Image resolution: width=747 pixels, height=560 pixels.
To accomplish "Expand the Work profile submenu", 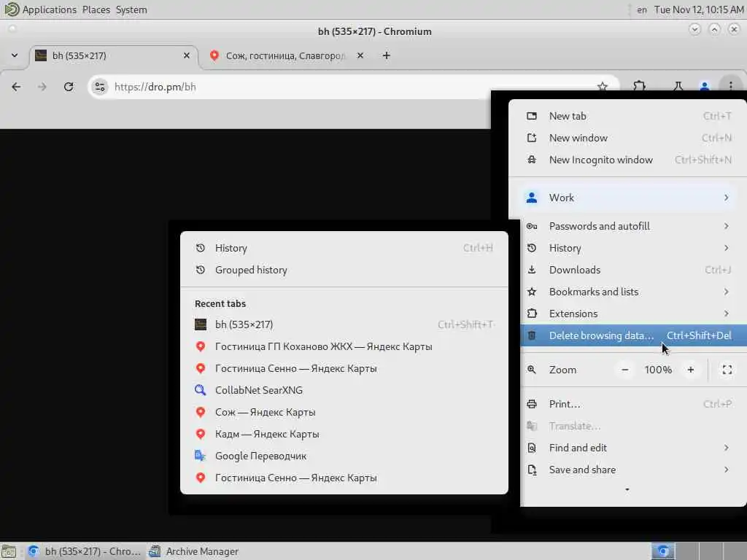I will (x=629, y=198).
